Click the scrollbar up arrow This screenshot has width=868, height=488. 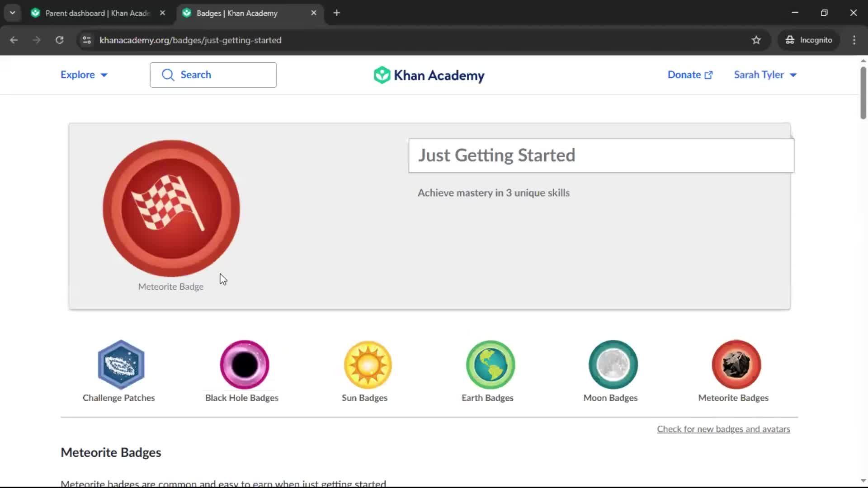coord(863,61)
